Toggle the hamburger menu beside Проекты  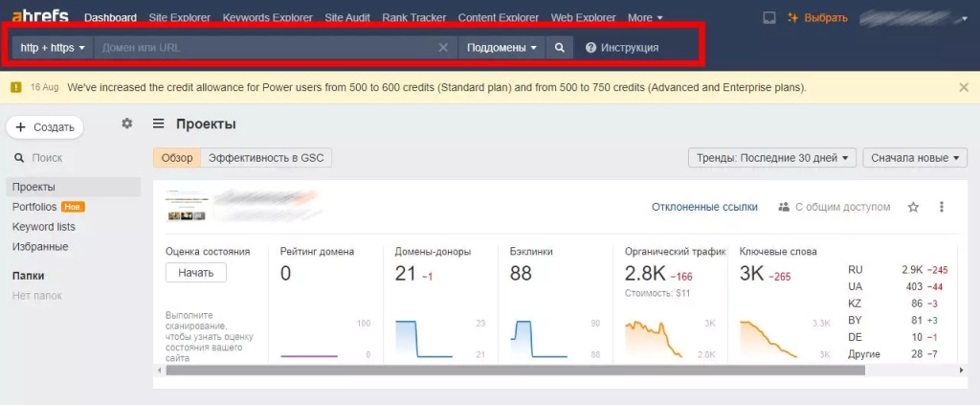159,124
